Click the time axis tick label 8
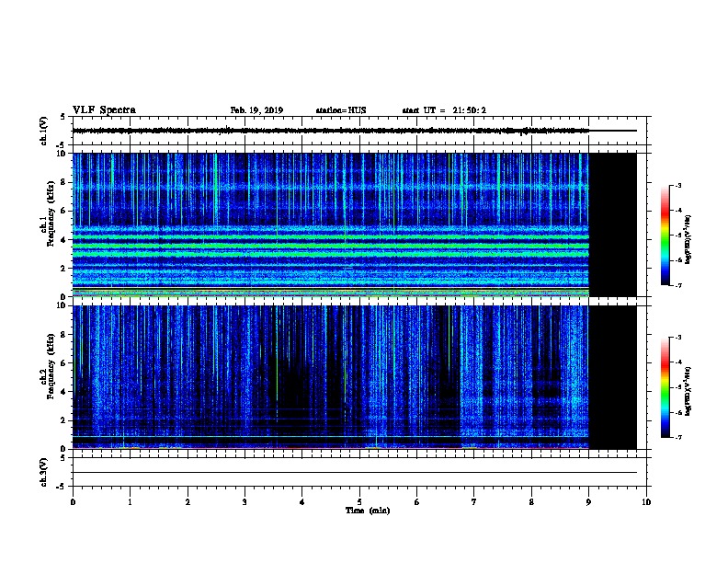The width and height of the screenshot is (728, 563). (x=531, y=502)
